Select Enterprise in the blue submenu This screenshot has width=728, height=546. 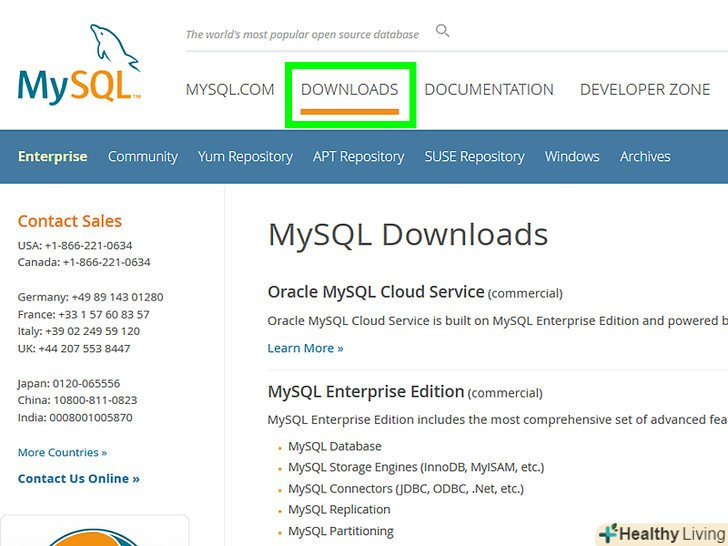click(x=52, y=156)
